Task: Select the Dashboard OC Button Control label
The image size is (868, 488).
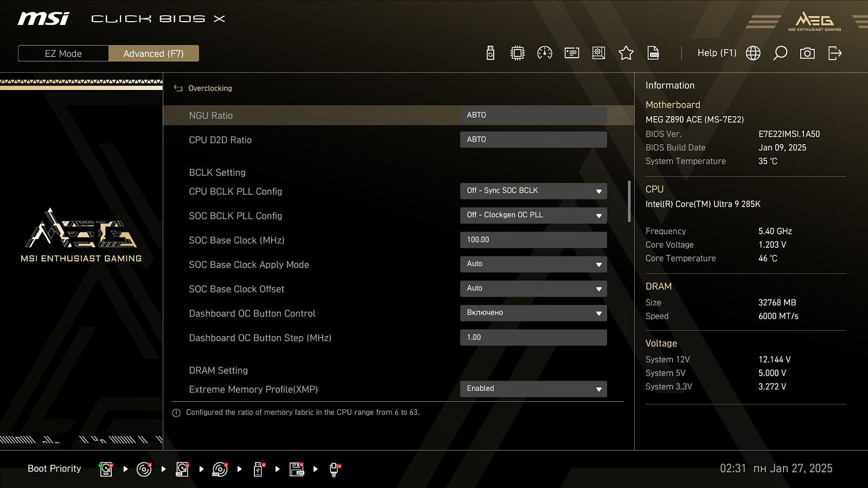Action: (252, 313)
